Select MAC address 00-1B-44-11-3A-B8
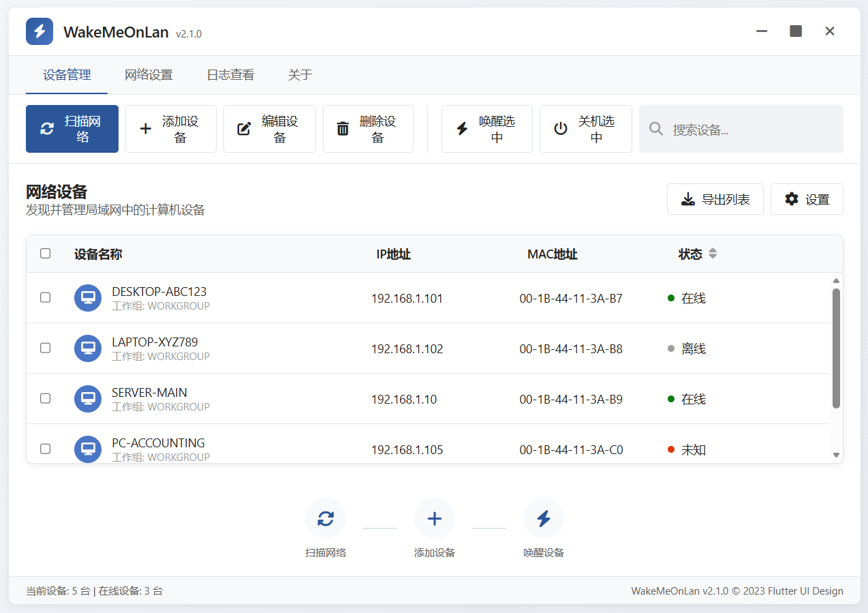Screen dimensions: 868x613 tap(571, 349)
